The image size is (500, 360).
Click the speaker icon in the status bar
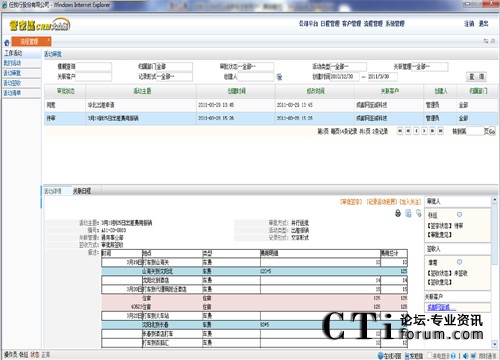point(465,356)
